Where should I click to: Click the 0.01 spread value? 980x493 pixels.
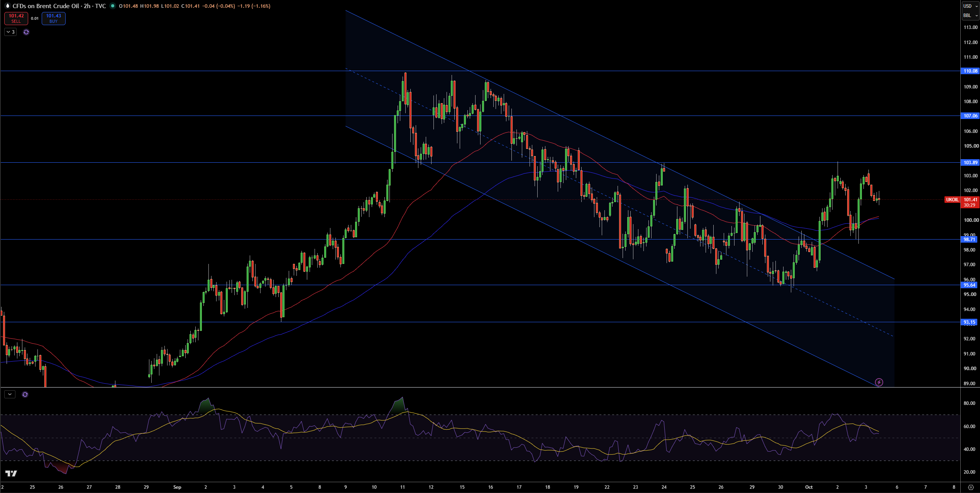point(35,18)
